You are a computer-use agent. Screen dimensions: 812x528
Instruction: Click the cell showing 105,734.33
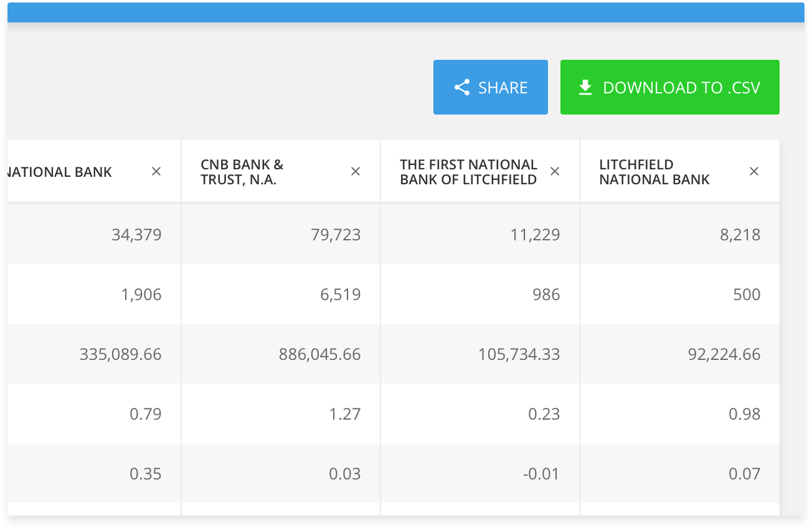coord(519,354)
